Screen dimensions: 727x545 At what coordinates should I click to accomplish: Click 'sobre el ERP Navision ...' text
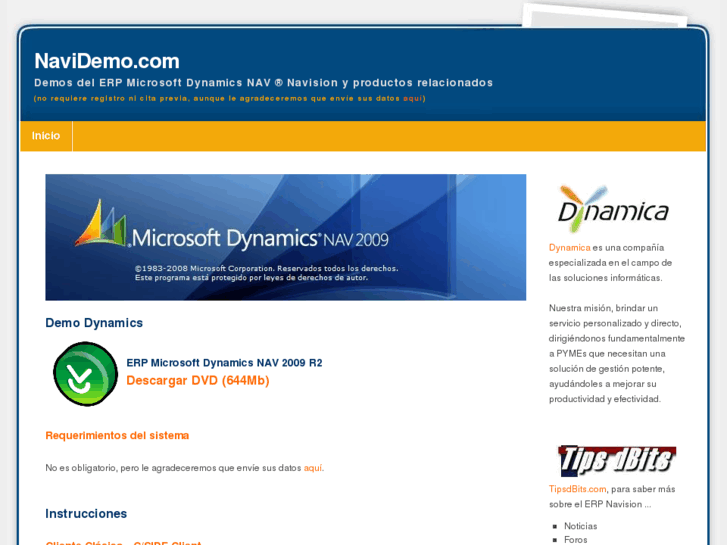tap(600, 504)
